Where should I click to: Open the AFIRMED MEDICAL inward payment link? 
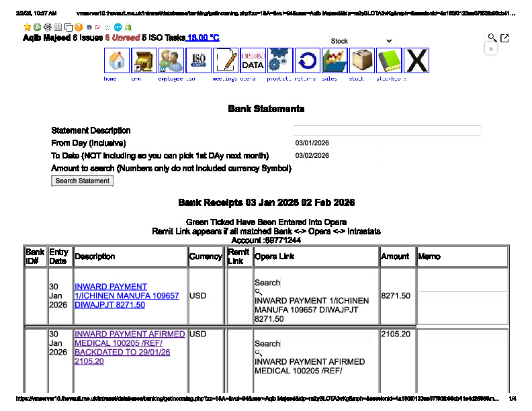tap(129, 347)
